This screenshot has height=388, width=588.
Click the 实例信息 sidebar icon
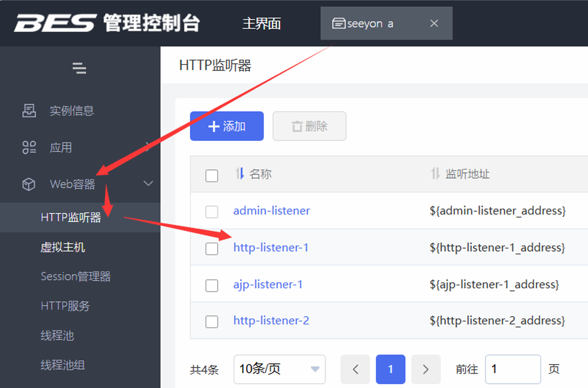click(x=29, y=110)
